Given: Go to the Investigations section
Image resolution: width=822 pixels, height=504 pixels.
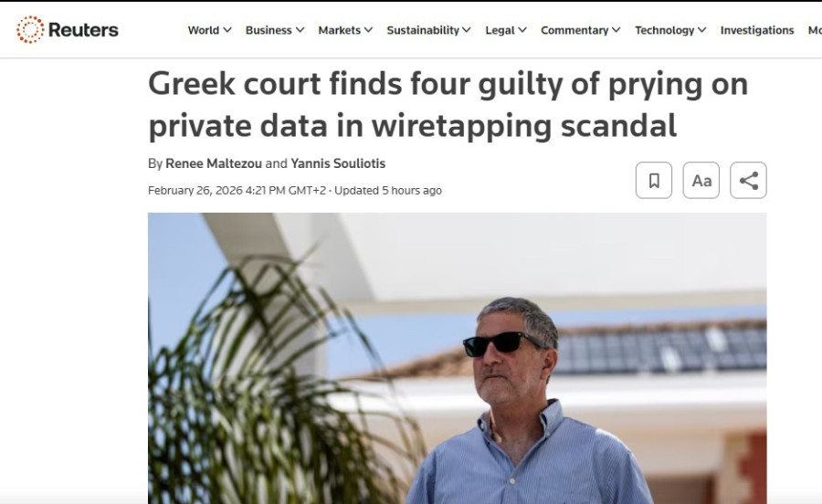Looking at the screenshot, I should tap(757, 30).
